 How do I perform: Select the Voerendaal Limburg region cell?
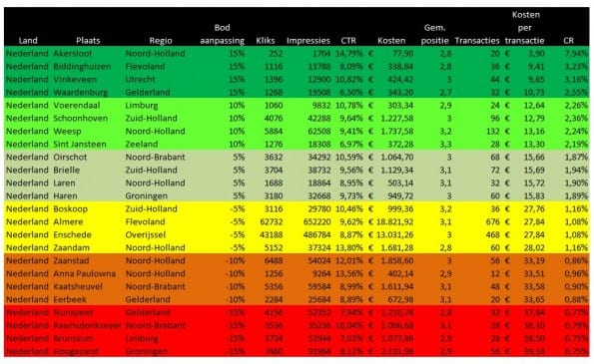[142, 106]
